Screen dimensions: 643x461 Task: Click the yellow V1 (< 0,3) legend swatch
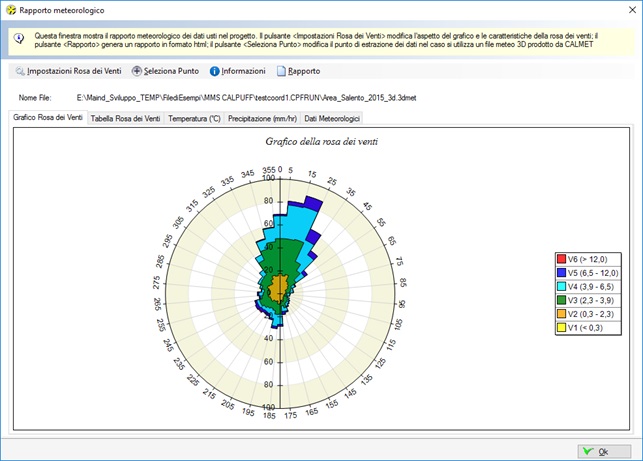coord(561,328)
